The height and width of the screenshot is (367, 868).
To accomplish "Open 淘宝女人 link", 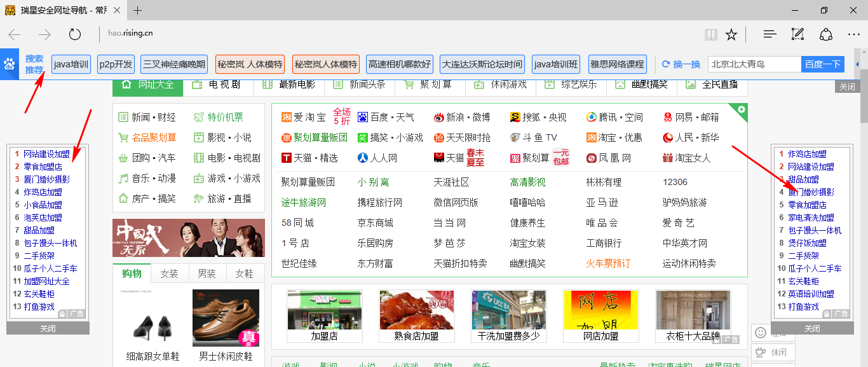I will coord(686,158).
